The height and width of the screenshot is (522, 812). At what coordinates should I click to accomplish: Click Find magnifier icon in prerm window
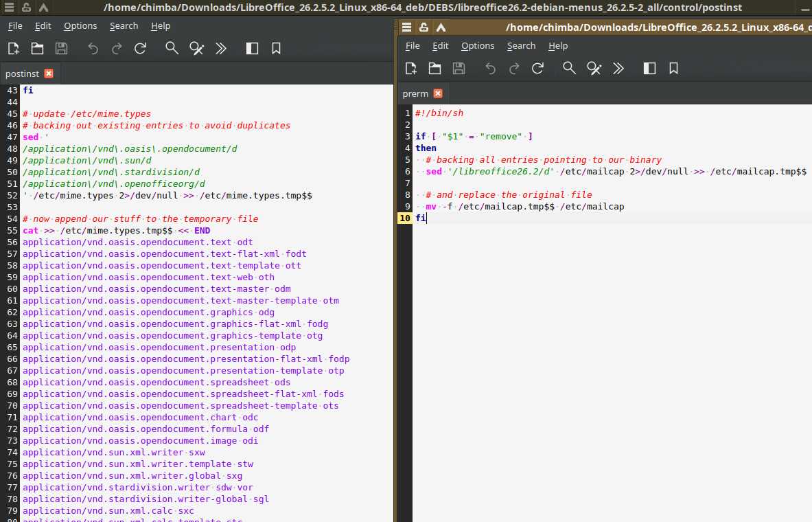click(x=569, y=69)
